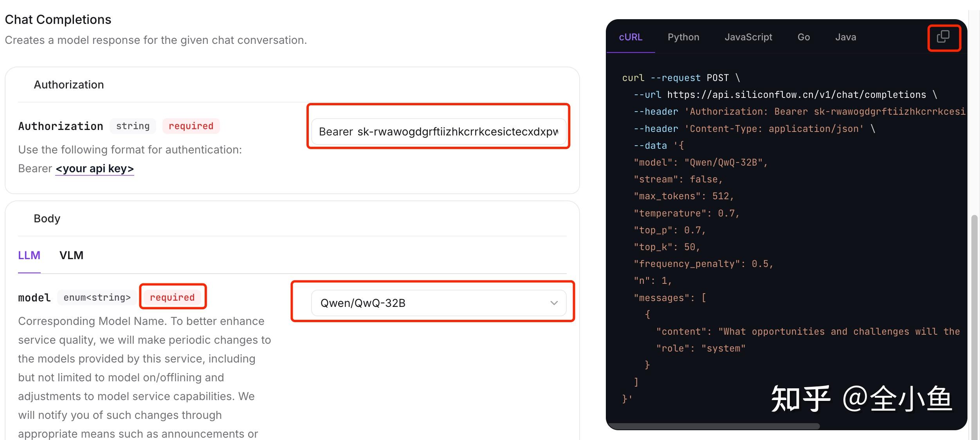Click the Bearer authorization input field
Image resolution: width=980 pixels, height=440 pixels.
pos(438,132)
